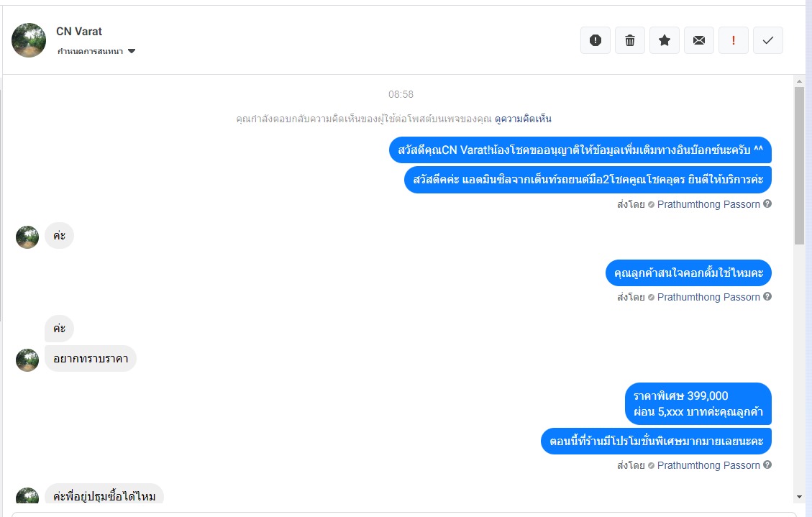Viewport: 812px width, 517px height.
Task: Mark as unread with the envelope icon
Action: (699, 40)
